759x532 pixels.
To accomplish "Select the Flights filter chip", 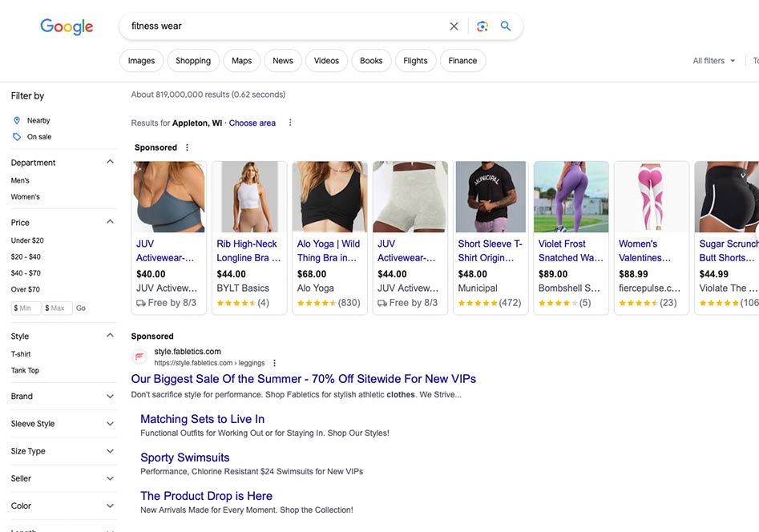I will (x=415, y=61).
